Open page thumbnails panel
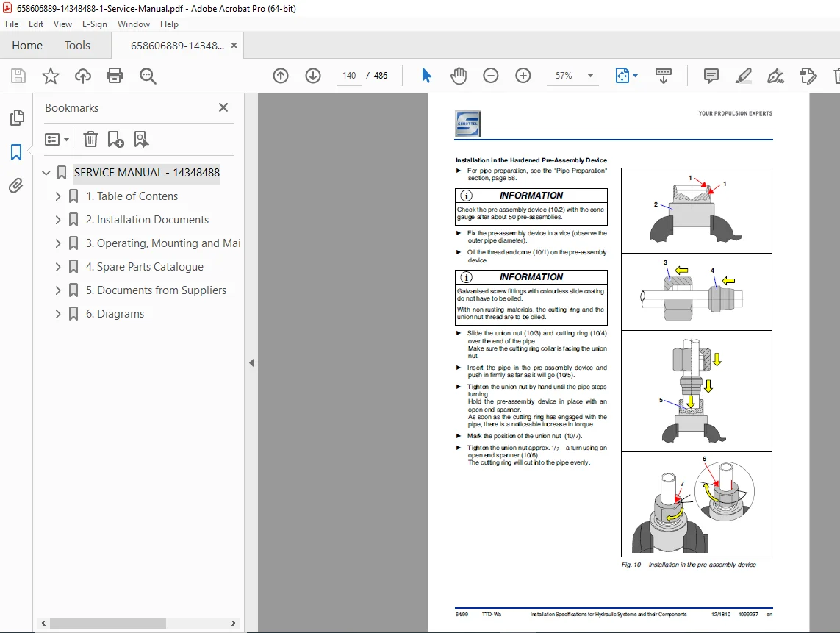Viewport: 840px width, 633px height. (x=17, y=118)
